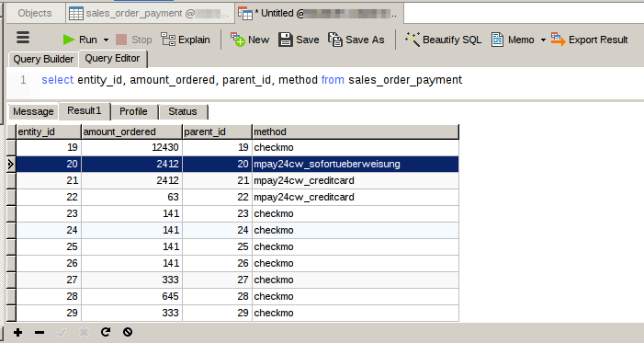Click the Stop query icon

coord(121,40)
